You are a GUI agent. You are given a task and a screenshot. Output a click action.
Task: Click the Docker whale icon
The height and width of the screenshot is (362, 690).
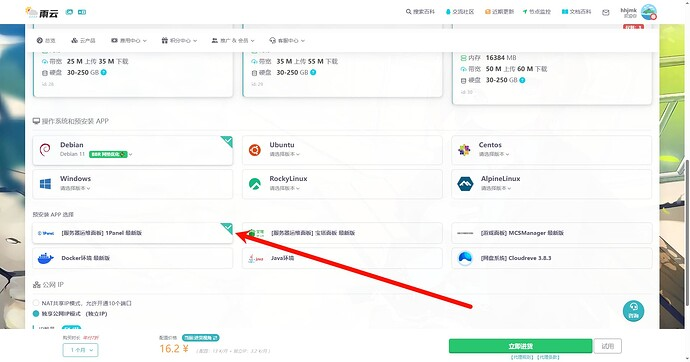click(45, 258)
